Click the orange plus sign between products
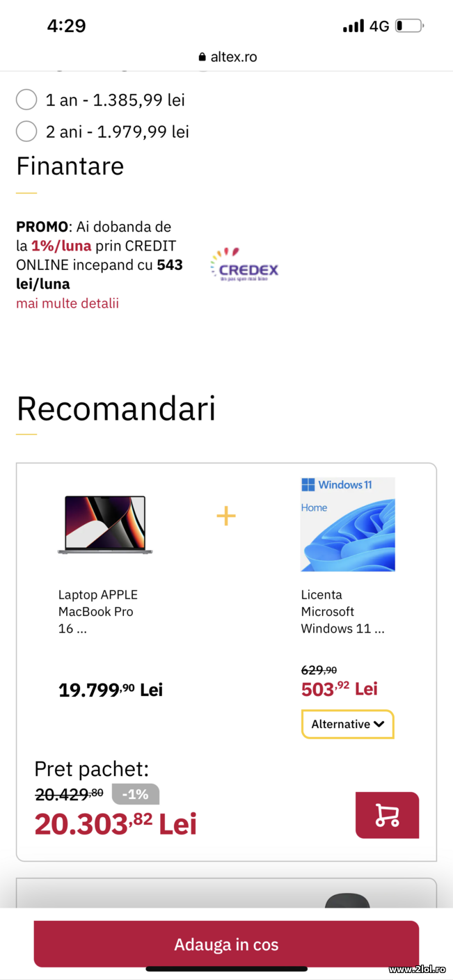The height and width of the screenshot is (980, 453). (x=225, y=515)
